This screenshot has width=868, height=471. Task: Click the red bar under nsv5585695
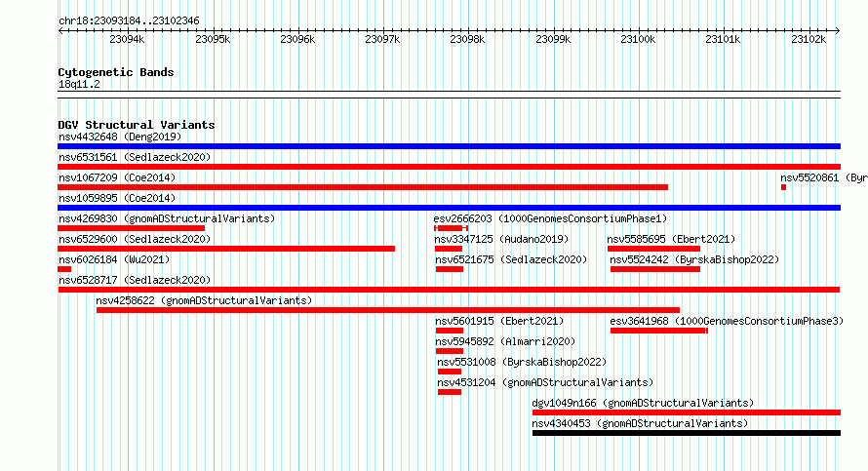point(653,249)
